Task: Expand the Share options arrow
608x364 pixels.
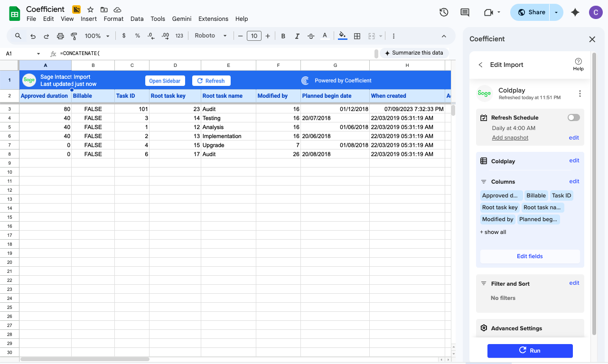Action: click(x=556, y=12)
